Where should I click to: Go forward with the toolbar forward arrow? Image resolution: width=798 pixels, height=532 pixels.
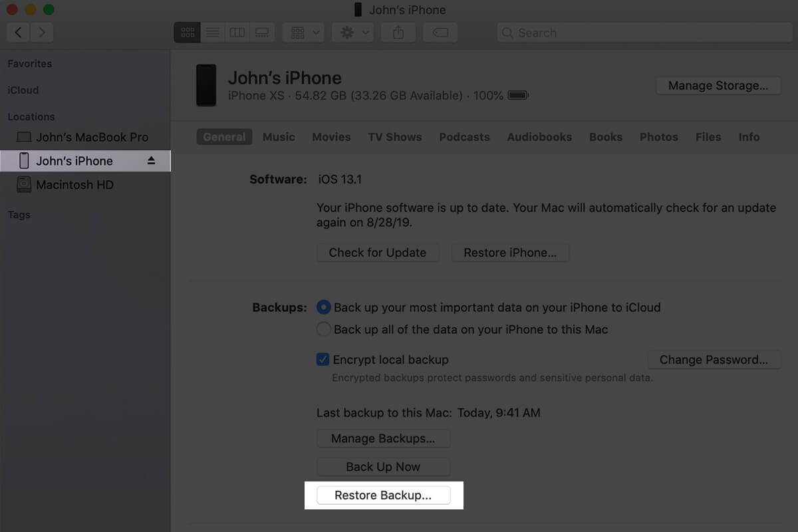click(41, 33)
